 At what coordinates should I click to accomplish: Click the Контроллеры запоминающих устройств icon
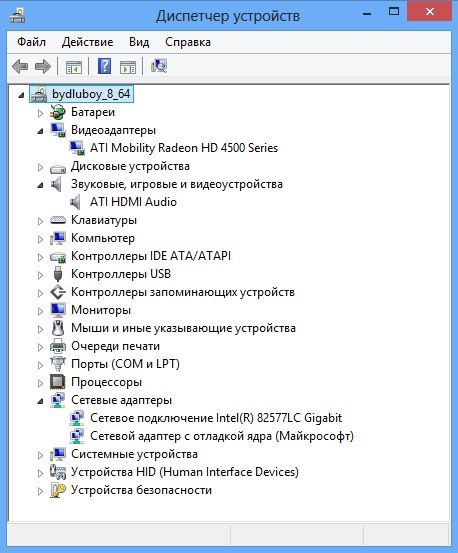[58, 292]
